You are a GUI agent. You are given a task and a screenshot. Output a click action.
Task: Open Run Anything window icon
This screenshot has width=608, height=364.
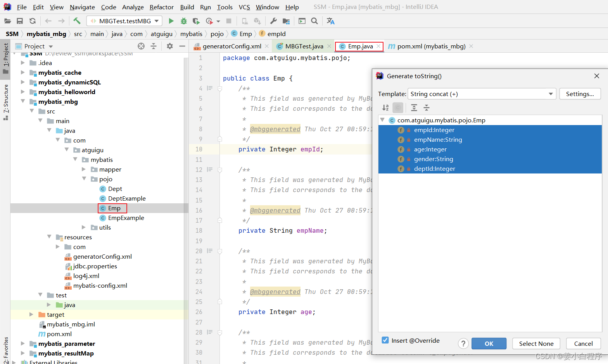click(x=302, y=21)
